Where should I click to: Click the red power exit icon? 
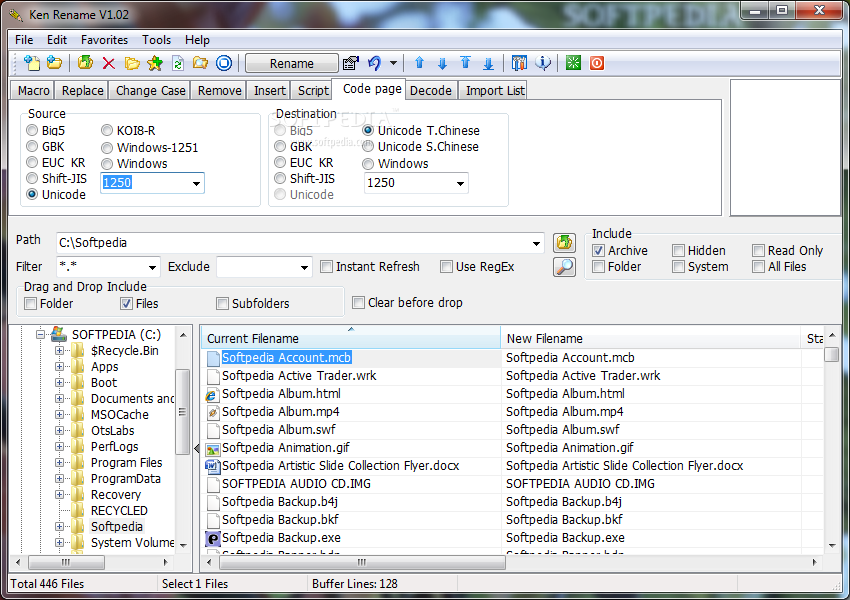597,63
